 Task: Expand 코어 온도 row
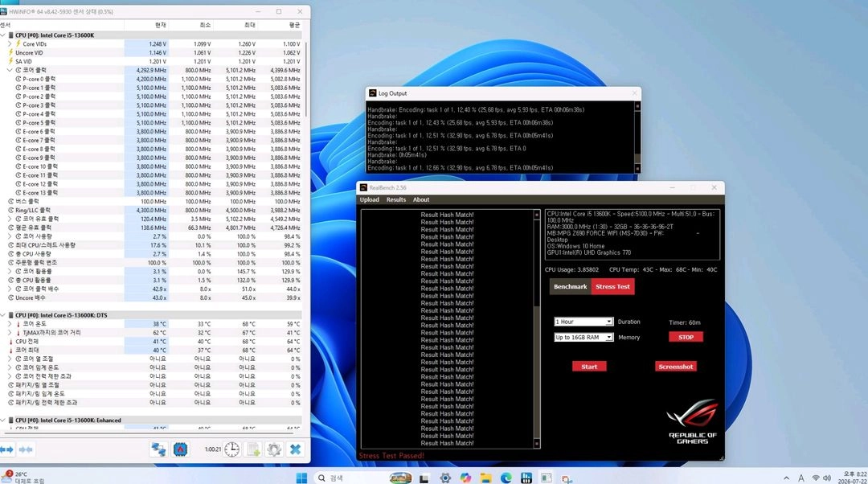(10, 324)
